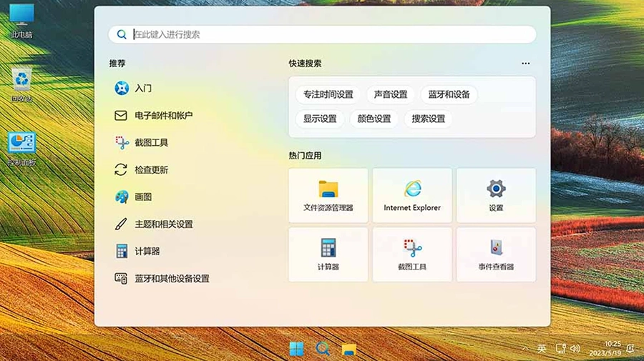Open Email and accounts recommendation
Screen dimensions: 644x361
click(x=163, y=116)
